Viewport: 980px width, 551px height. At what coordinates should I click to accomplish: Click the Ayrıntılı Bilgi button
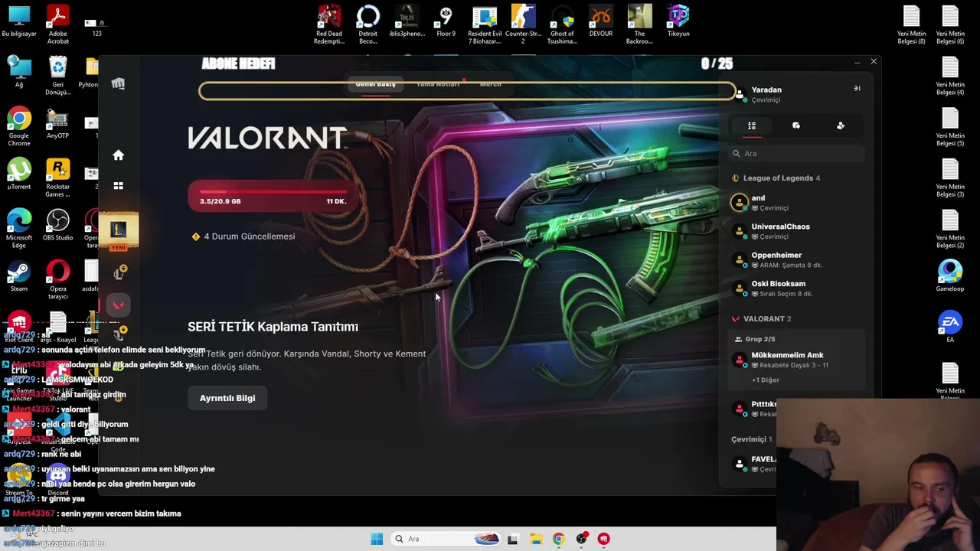pos(227,398)
